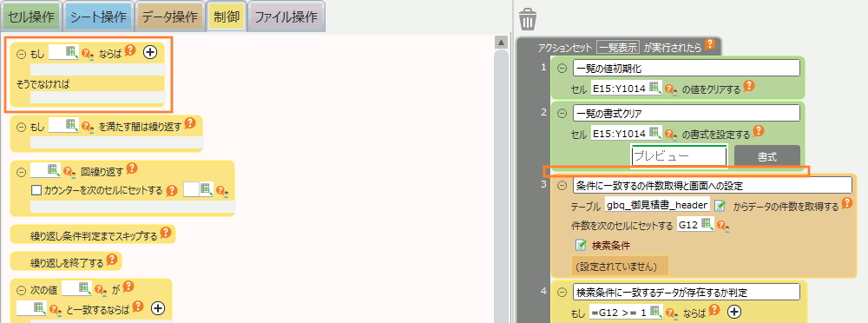Switch to ファイル操作 tab
868x323 pixels.
(286, 17)
